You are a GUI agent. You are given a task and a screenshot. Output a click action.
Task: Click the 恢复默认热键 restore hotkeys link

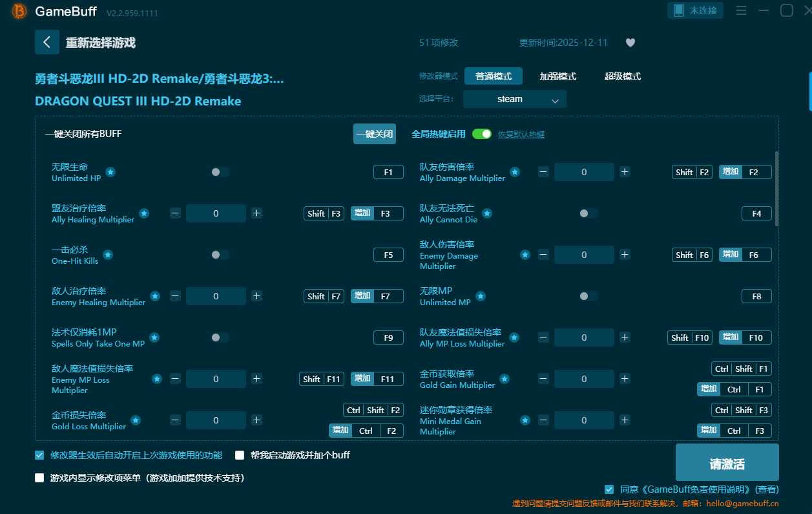[521, 134]
